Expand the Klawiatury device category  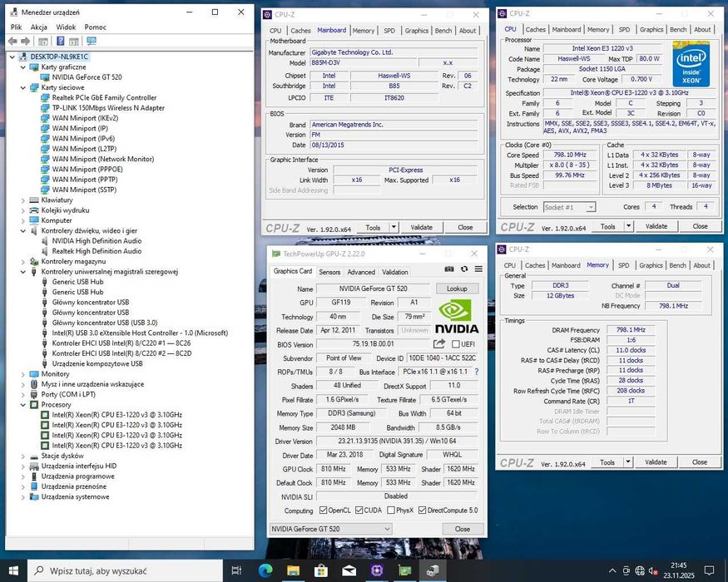[x=23, y=200]
